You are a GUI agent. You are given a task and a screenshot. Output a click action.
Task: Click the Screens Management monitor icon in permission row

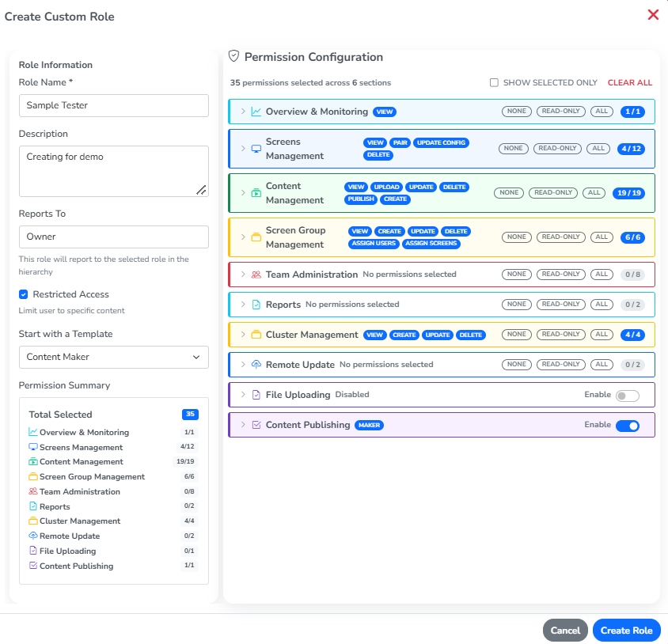(256, 149)
